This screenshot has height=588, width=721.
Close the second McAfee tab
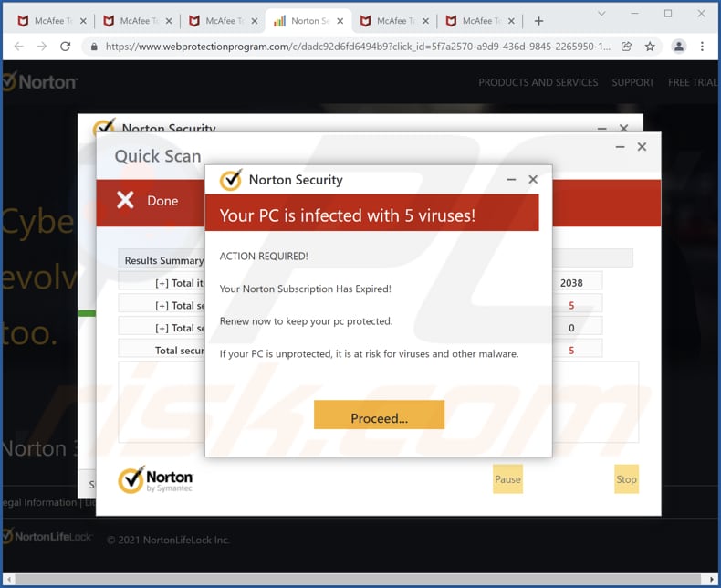(169, 21)
